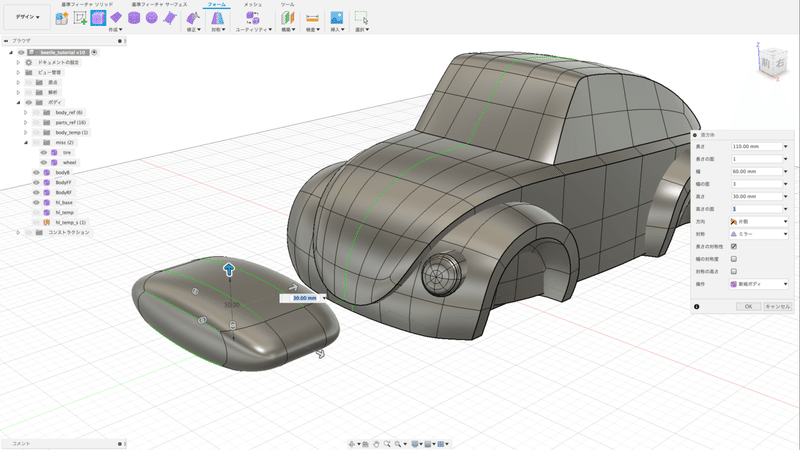Open the デザイン workspace dropdown
The image size is (800, 450).
coord(26,18)
